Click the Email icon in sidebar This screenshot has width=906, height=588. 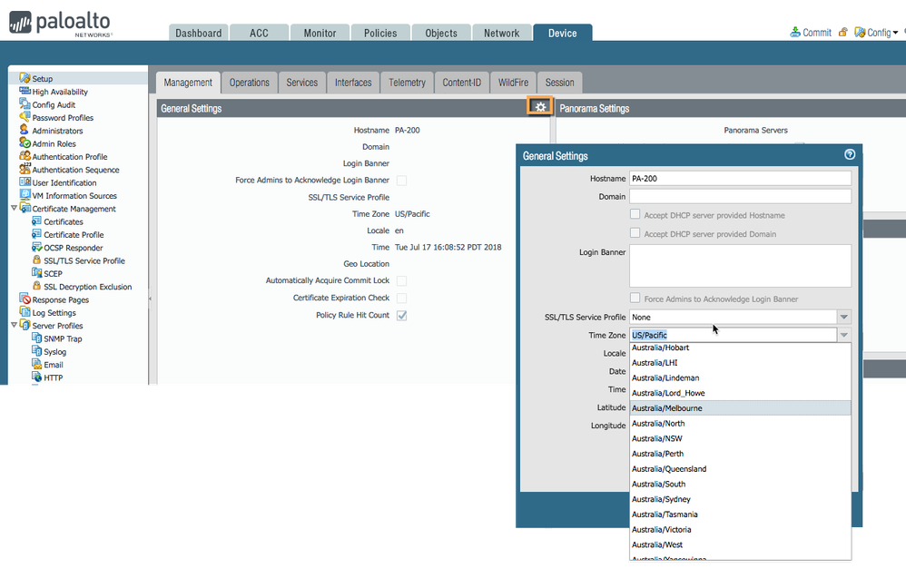pos(36,364)
